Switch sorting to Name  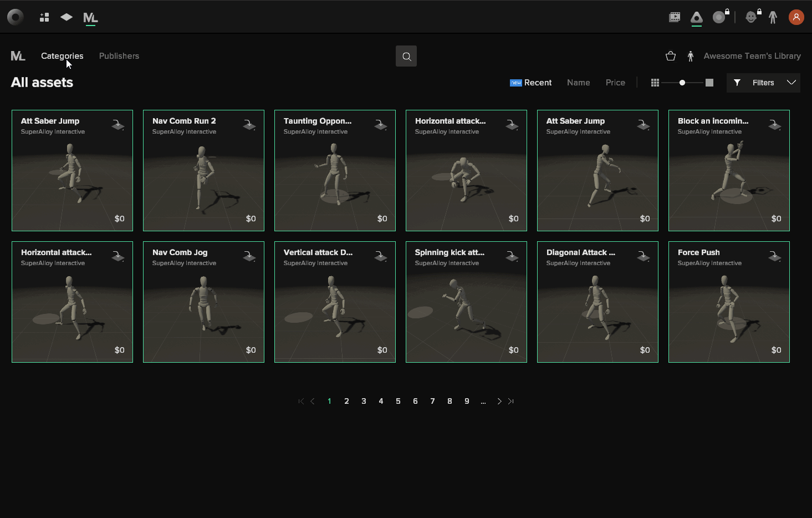(x=578, y=82)
